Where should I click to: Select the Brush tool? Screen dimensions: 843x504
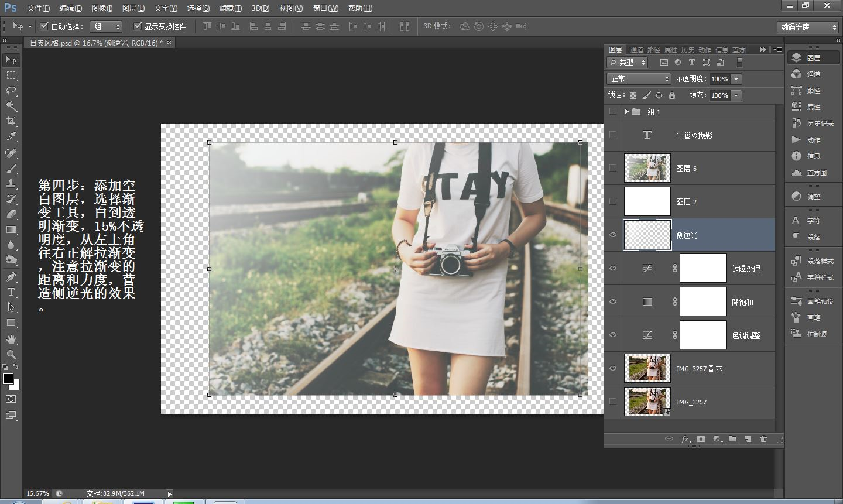(11, 169)
